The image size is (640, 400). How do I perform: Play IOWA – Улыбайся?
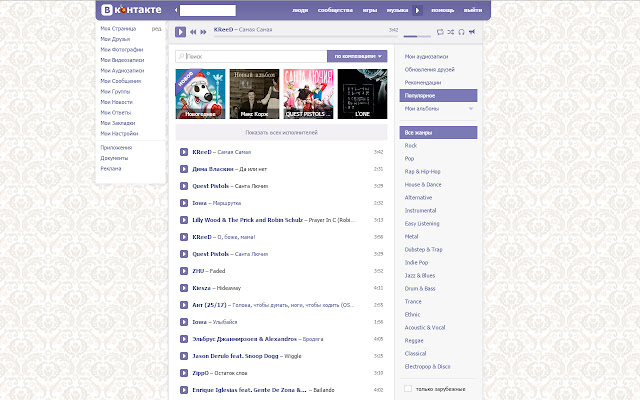(x=184, y=322)
